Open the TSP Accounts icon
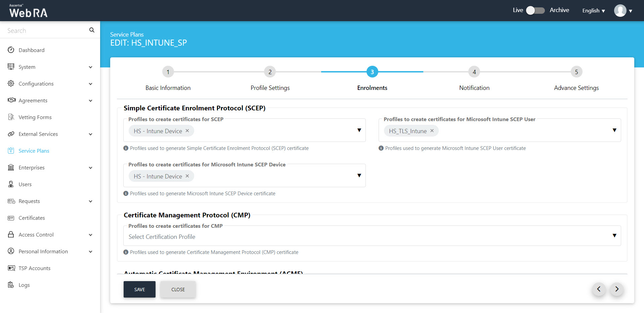The width and height of the screenshot is (644, 313). pyautogui.click(x=11, y=268)
